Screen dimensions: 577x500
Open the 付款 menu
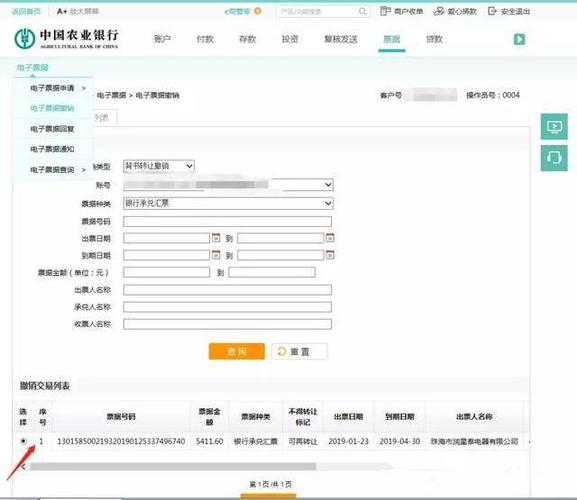point(205,39)
